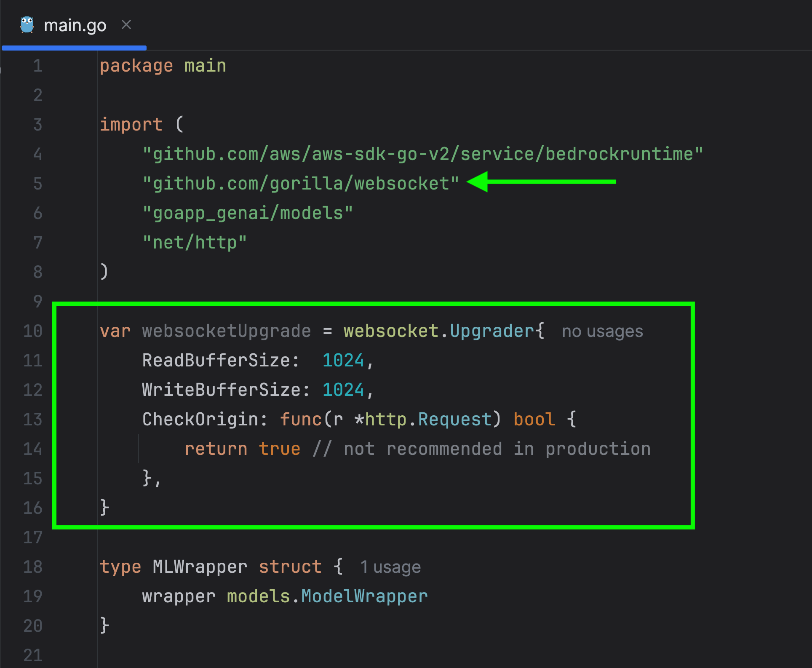Click the WriteBufferSize field name
This screenshot has height=668, width=812.
[222, 390]
